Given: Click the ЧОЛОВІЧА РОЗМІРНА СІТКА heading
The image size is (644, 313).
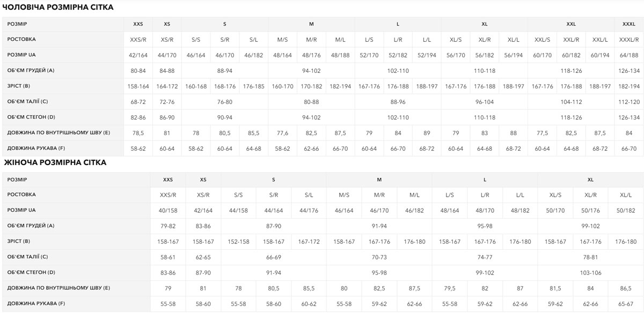Looking at the screenshot, I should [58, 7].
